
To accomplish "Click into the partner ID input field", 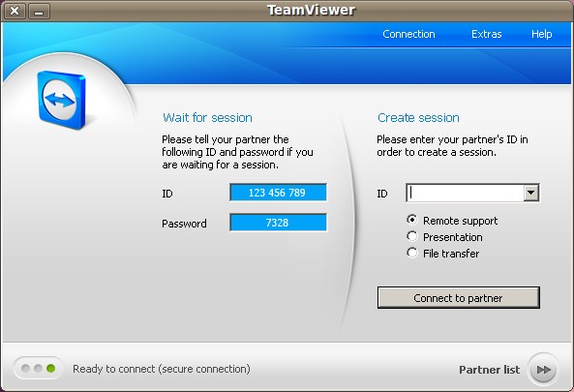I will (x=465, y=193).
